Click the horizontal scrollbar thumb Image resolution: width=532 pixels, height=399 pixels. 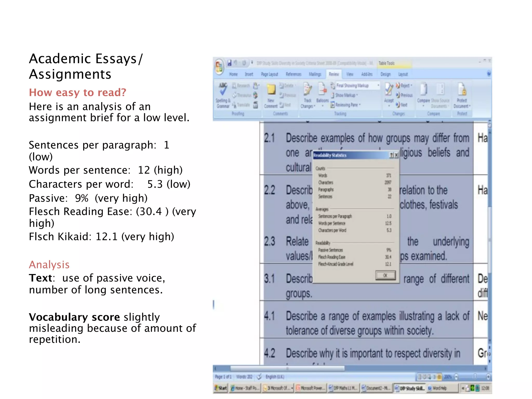287,368
